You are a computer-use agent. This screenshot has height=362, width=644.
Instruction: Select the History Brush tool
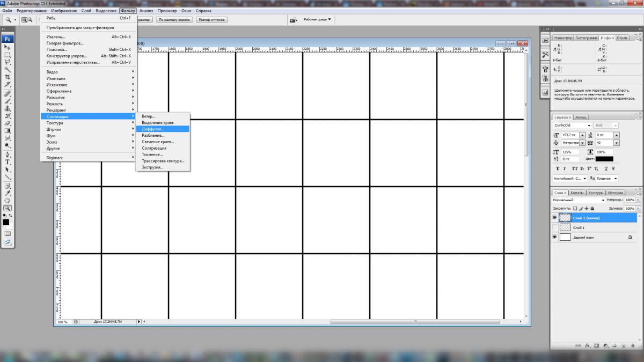coord(8,115)
